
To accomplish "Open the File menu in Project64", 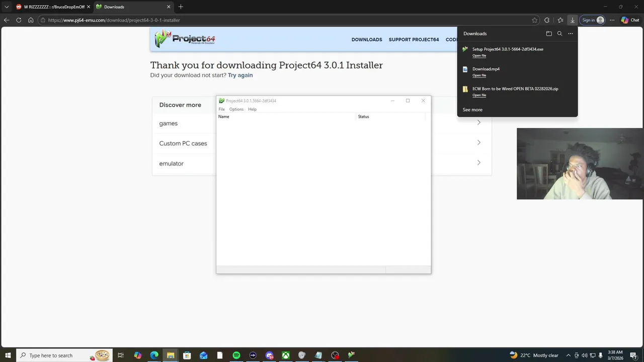I will (221, 109).
